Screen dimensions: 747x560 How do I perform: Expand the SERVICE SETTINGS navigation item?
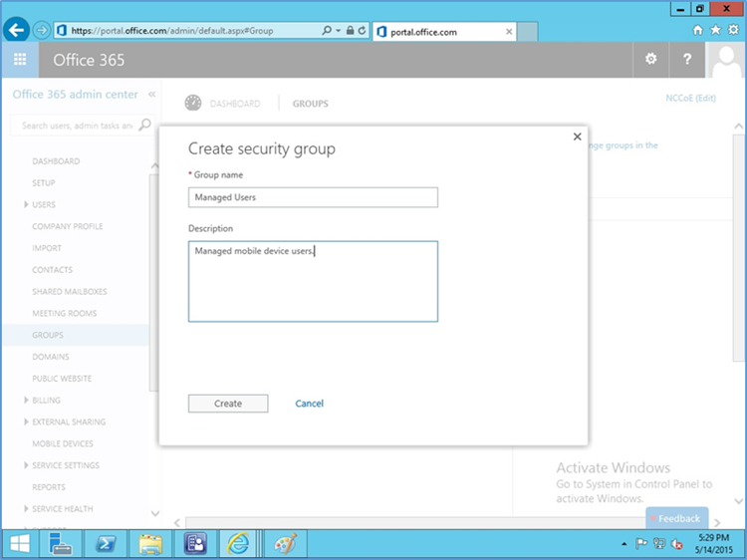coord(26,465)
